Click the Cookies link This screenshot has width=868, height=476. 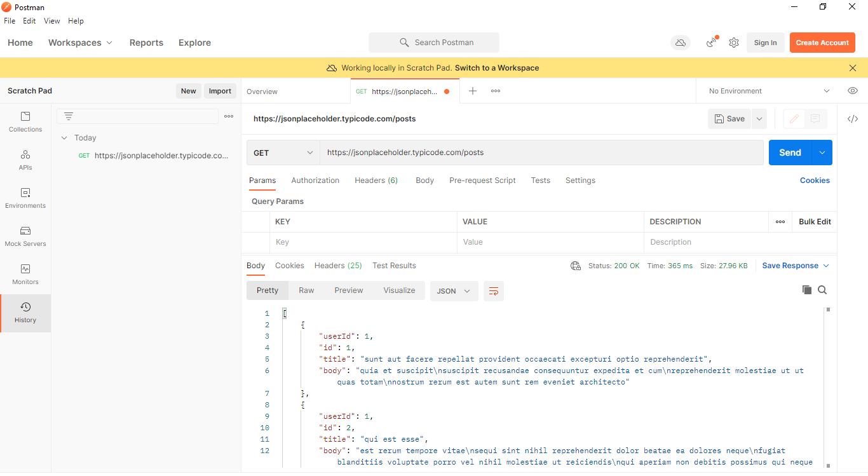pos(815,180)
